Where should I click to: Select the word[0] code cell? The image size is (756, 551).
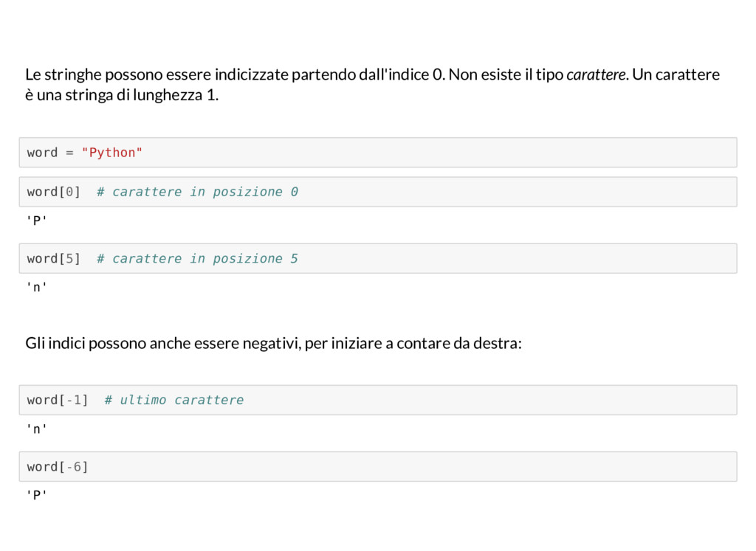pyautogui.click(x=378, y=192)
